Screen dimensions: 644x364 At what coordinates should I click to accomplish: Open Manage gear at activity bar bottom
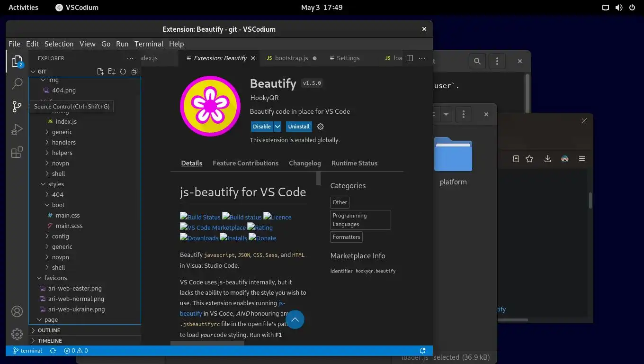tap(17, 334)
